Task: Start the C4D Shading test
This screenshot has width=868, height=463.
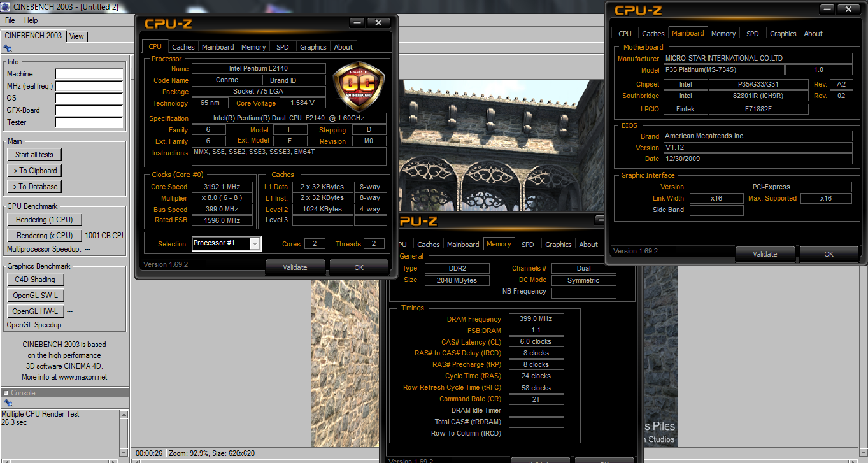Action: (x=35, y=280)
